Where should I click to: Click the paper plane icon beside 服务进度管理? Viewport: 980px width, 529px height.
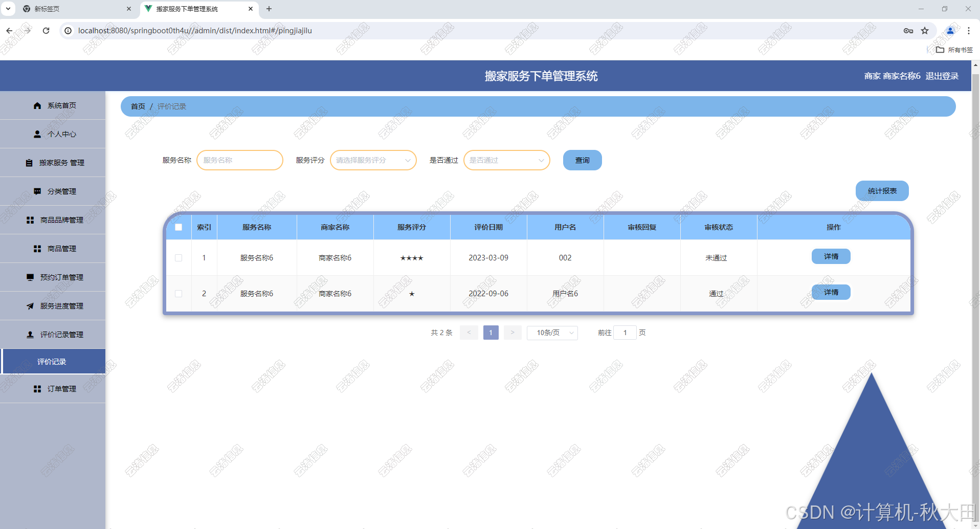30,306
